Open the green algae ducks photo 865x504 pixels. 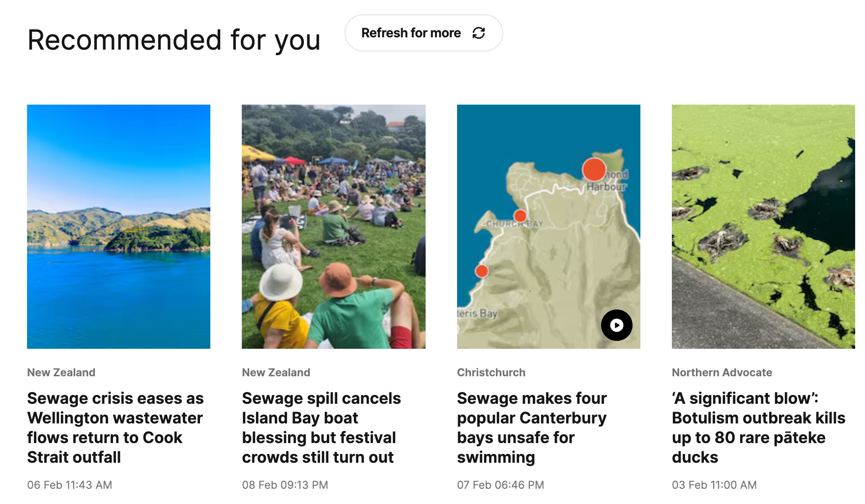[x=763, y=226]
